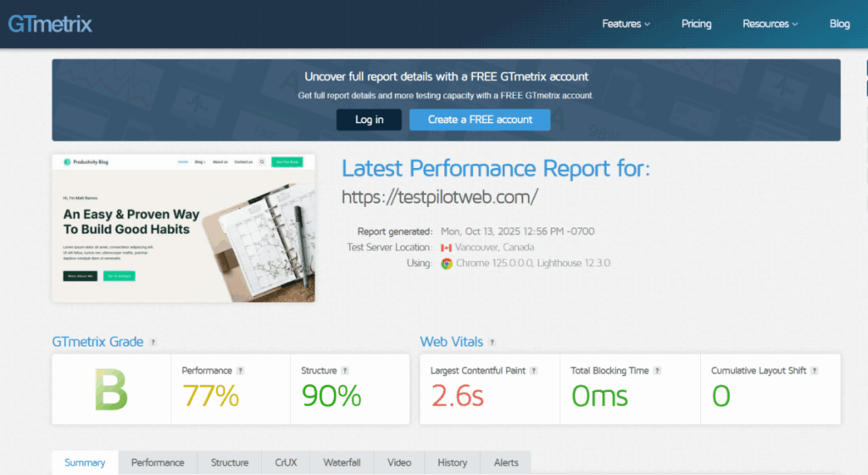The width and height of the screenshot is (868, 475).
Task: Click the Latest Performance Report for heading
Action: [x=496, y=168]
